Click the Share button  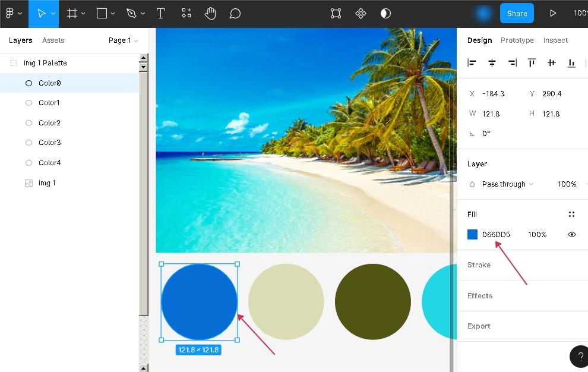pos(517,14)
